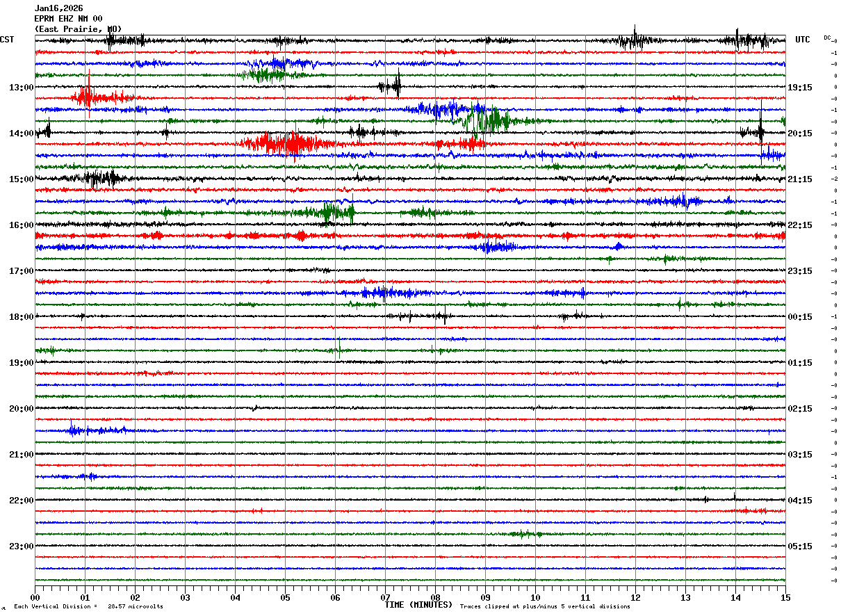
Task: Click the 21:15 UTC time label
Action: point(799,179)
